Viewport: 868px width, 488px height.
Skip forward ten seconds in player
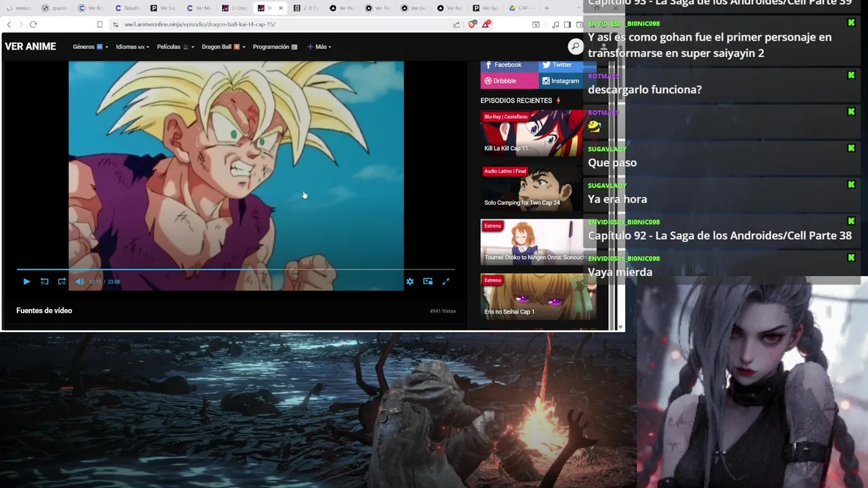(62, 281)
